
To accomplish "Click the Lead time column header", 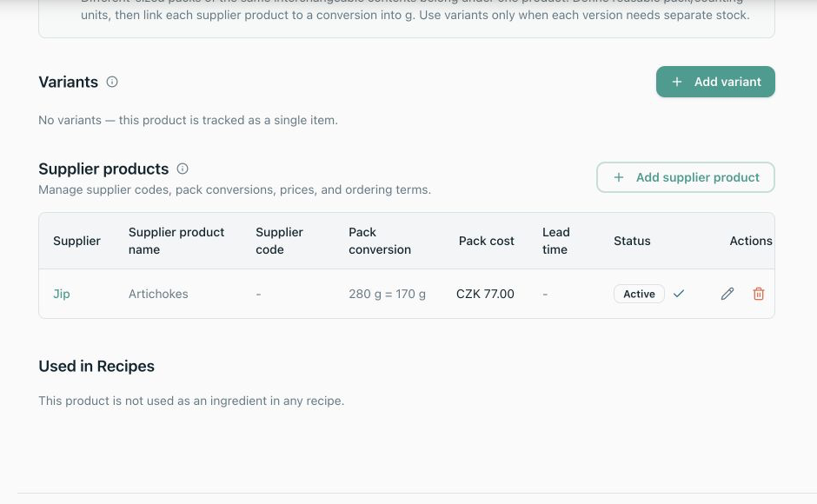I will pos(556,241).
